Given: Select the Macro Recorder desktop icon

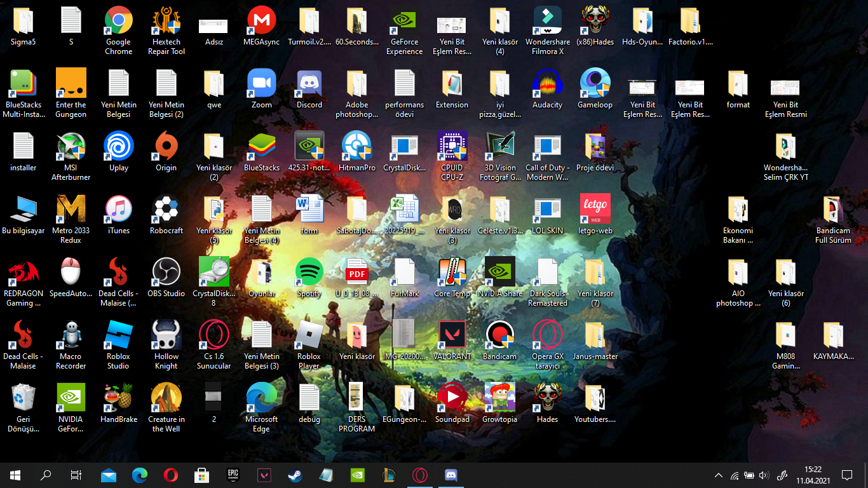Looking at the screenshot, I should tap(71, 345).
